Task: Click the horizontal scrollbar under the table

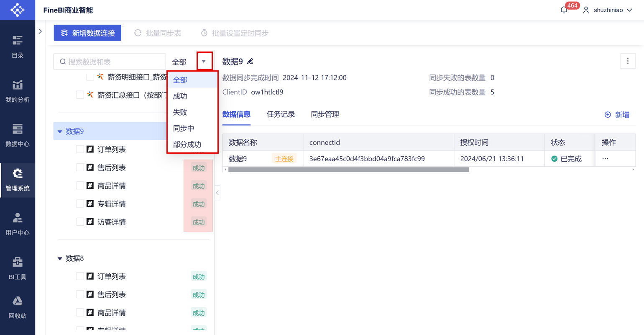Action: coord(349,170)
